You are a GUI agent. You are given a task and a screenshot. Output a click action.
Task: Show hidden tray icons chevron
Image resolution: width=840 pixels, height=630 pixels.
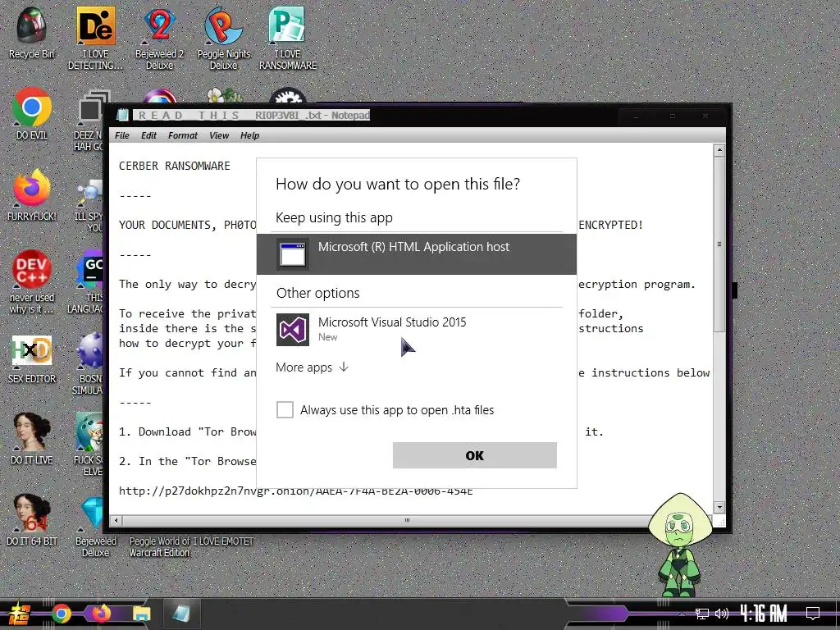click(x=682, y=614)
